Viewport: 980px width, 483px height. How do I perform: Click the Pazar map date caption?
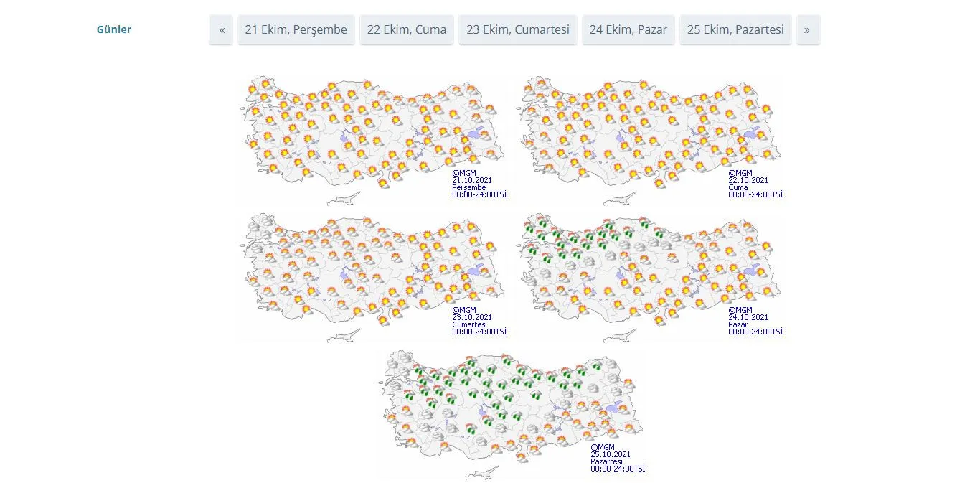tap(748, 318)
